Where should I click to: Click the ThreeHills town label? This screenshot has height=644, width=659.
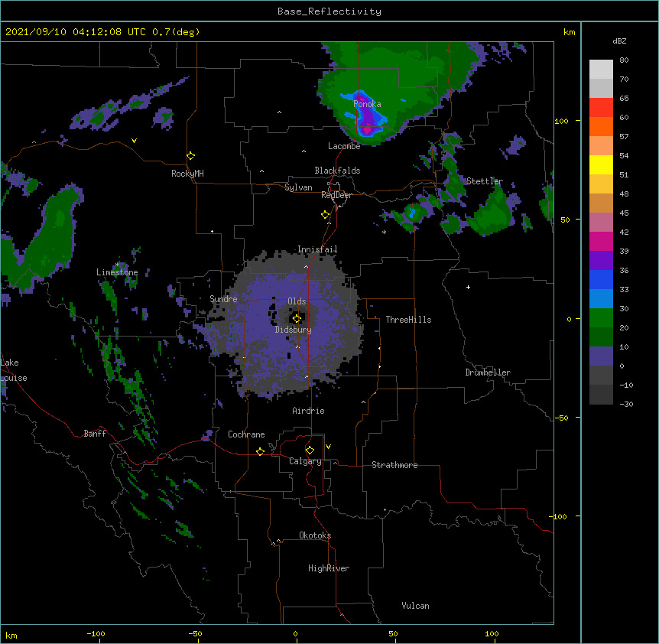(408, 320)
